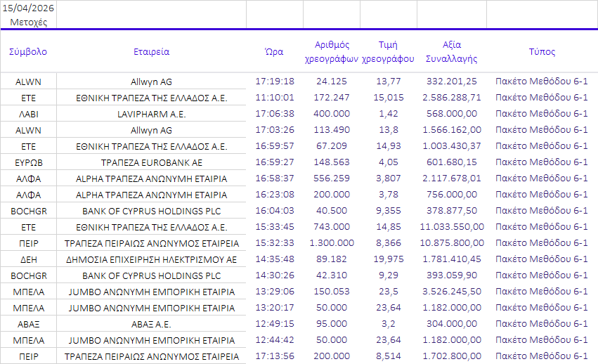Image resolution: width=598 pixels, height=364 pixels.
Task: Select the Αξία Συναλλαγής column header
Action: pyautogui.click(x=452, y=51)
